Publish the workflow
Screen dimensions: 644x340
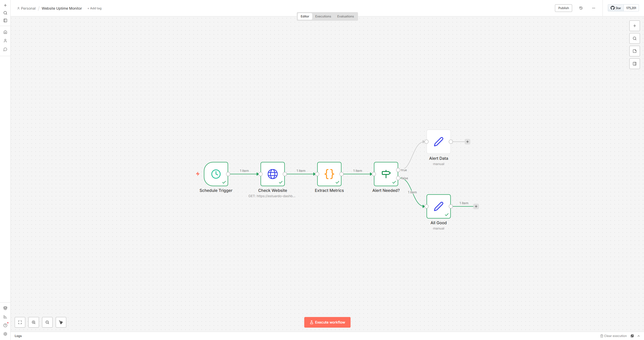563,8
